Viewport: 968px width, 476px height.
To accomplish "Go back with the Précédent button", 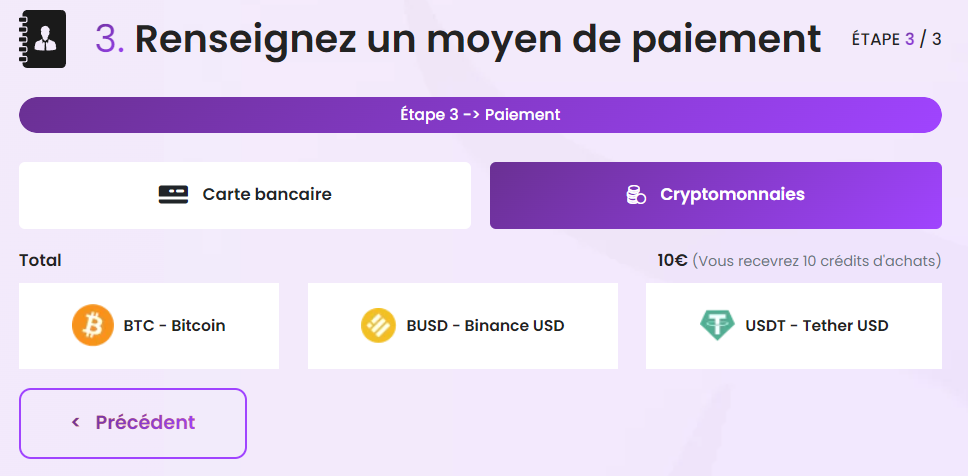I will click(133, 423).
